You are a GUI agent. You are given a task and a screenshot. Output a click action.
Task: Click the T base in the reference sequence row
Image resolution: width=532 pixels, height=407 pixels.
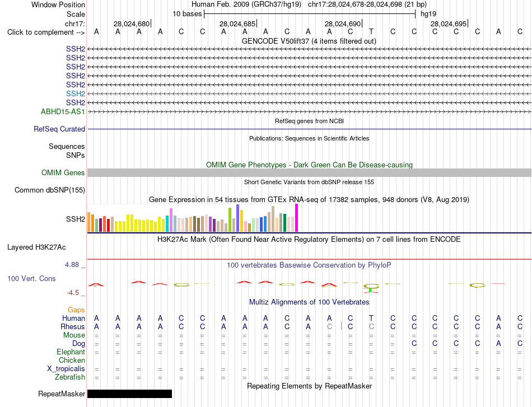[371, 31]
